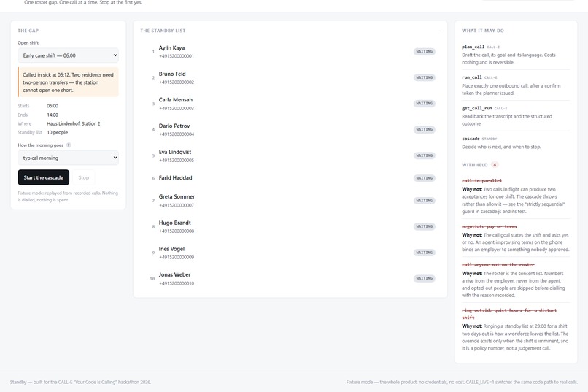Click the hackathon footer text on the left

pyautogui.click(x=80, y=382)
